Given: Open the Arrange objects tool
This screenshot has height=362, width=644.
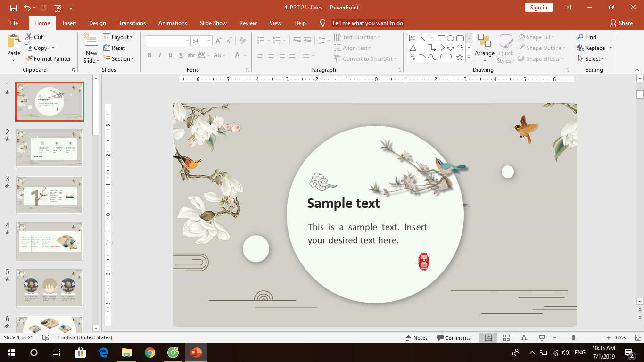Looking at the screenshot, I should (x=485, y=48).
